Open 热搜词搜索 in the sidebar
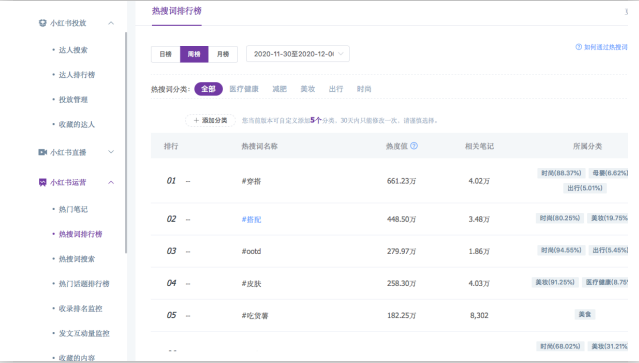 [77, 259]
